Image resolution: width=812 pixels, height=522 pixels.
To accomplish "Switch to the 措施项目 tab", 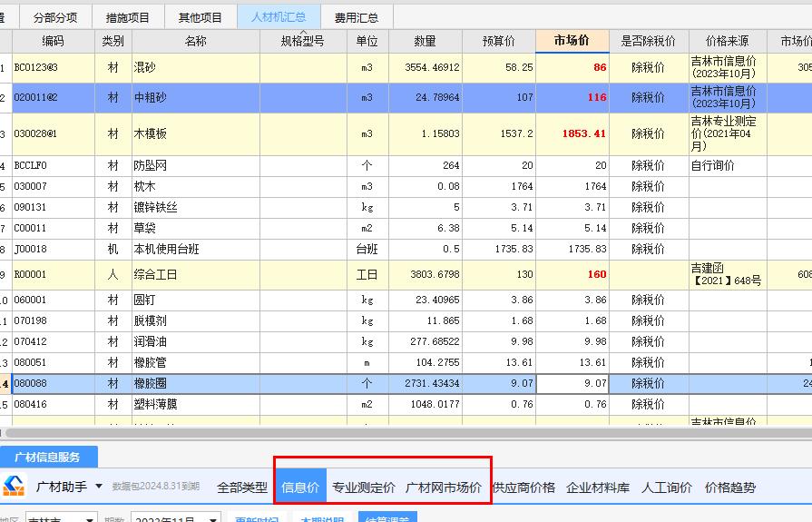I will tap(128, 17).
